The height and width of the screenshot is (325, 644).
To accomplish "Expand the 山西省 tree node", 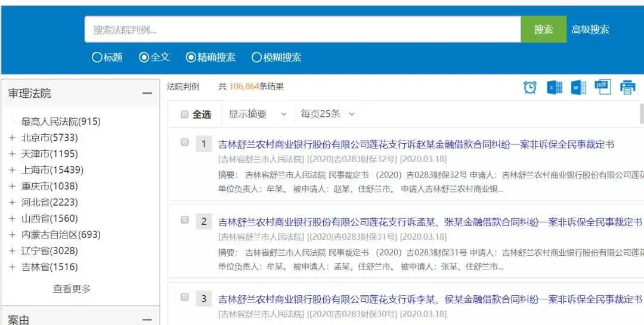I will tap(13, 219).
